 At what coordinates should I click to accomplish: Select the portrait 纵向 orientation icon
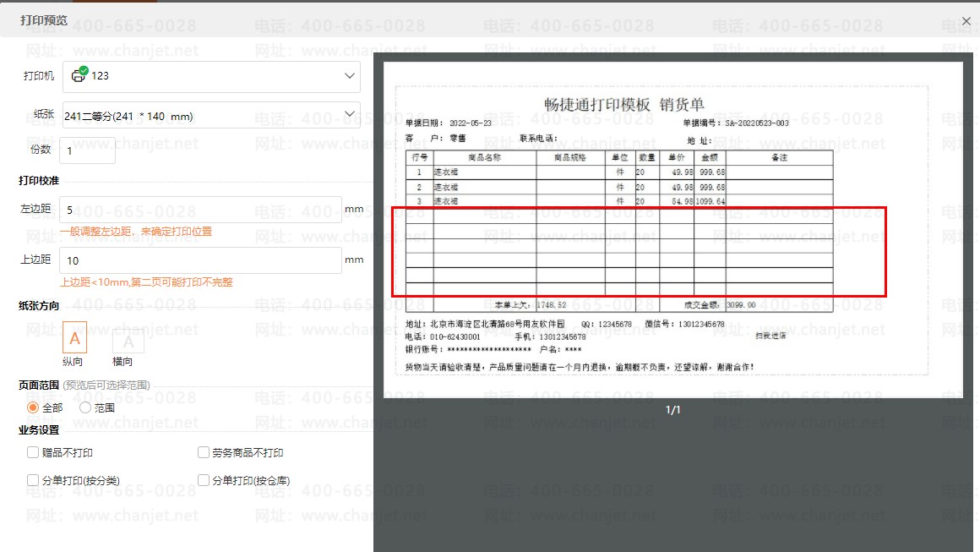click(74, 338)
